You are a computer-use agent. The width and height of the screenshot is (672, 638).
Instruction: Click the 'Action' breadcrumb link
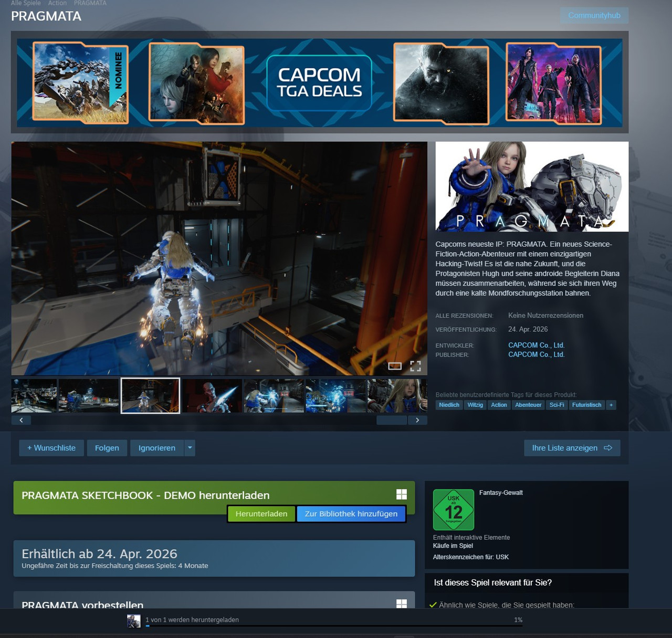pyautogui.click(x=57, y=3)
